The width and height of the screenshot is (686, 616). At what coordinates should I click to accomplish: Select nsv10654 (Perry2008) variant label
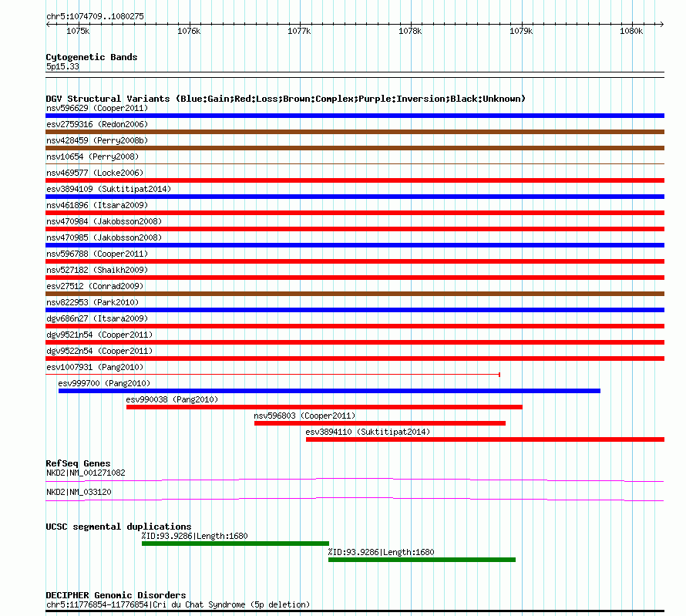click(92, 157)
